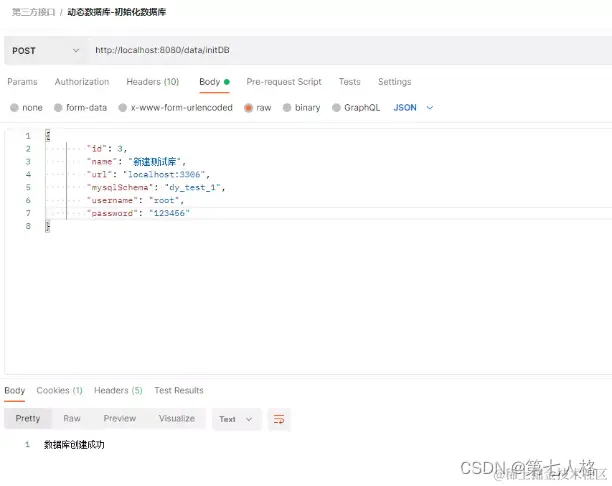Click the word-wrap lines icon in response toolbar

click(x=279, y=419)
